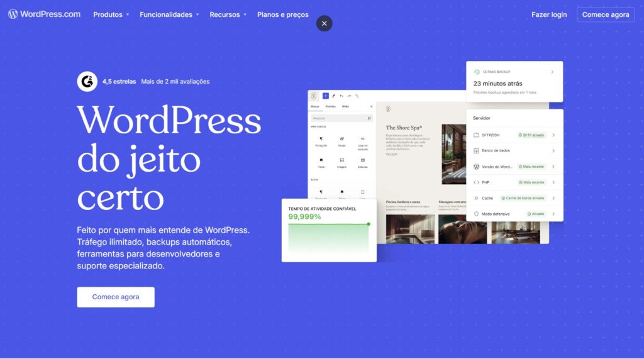This screenshot has height=359, width=644.
Task: Click the G2 rating badge icon
Action: (87, 81)
